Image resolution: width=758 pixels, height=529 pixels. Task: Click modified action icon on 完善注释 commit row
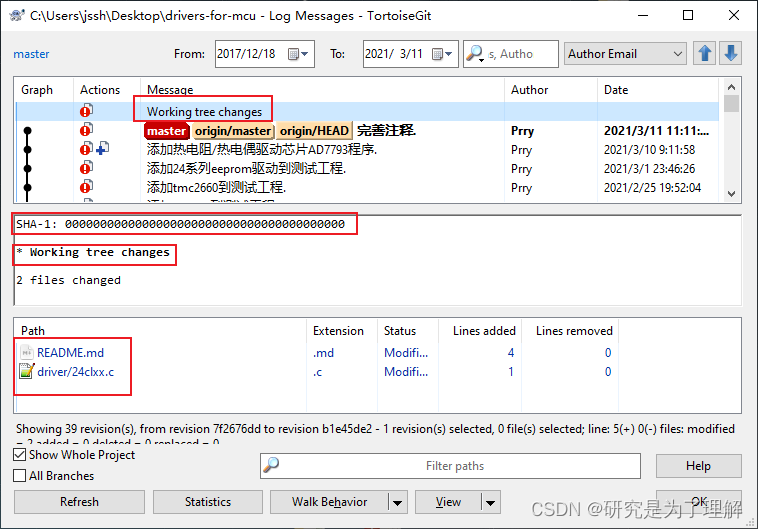86,130
